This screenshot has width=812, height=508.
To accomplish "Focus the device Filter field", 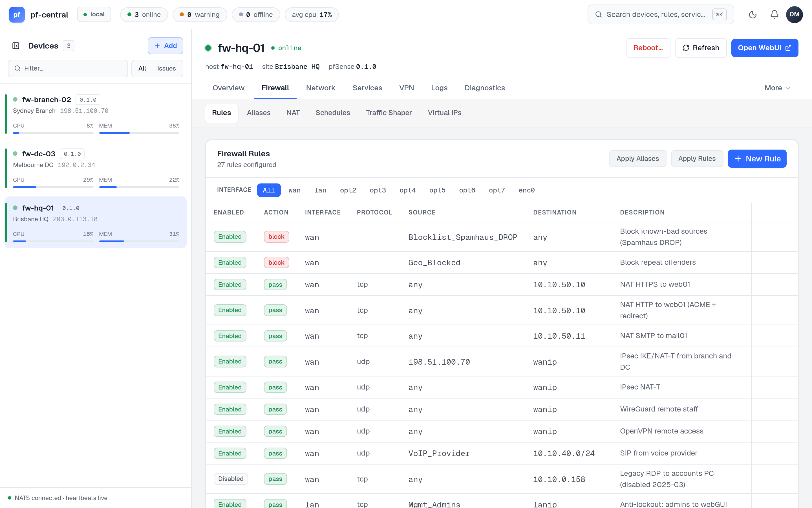I will (68, 68).
